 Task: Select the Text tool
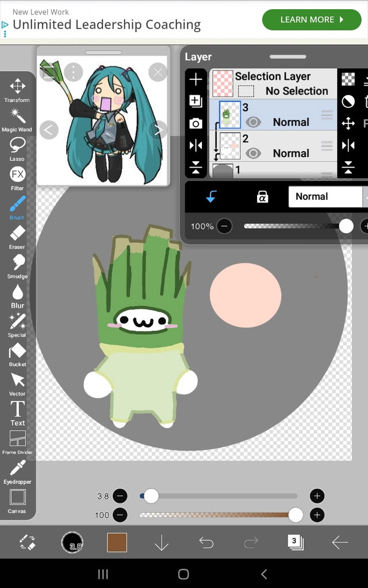click(x=17, y=412)
